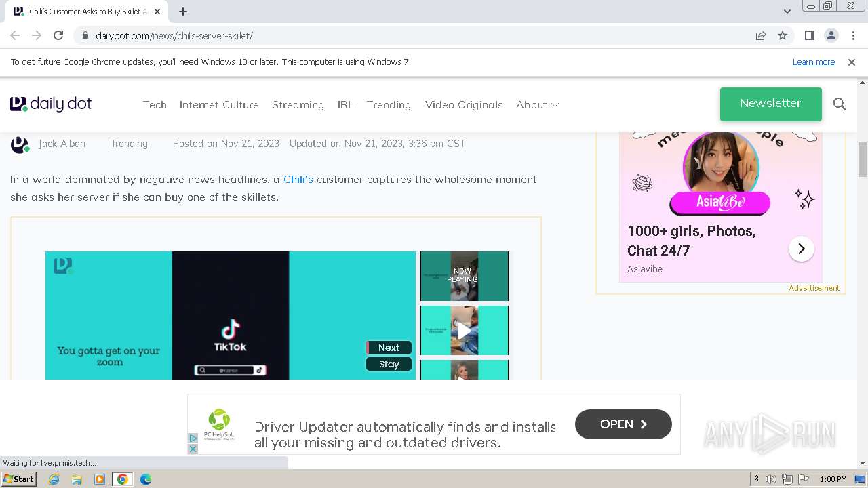This screenshot has width=868, height=488.
Task: Expand the About dropdown menu
Action: coord(537,104)
